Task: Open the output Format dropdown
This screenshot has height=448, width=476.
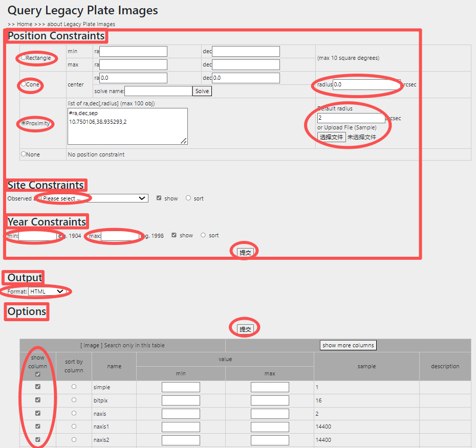Action: click(x=47, y=292)
